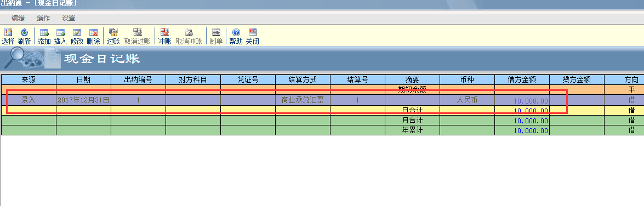The height and width of the screenshot is (206, 644).
Task: Open the 操作 menu
Action: 43,18
